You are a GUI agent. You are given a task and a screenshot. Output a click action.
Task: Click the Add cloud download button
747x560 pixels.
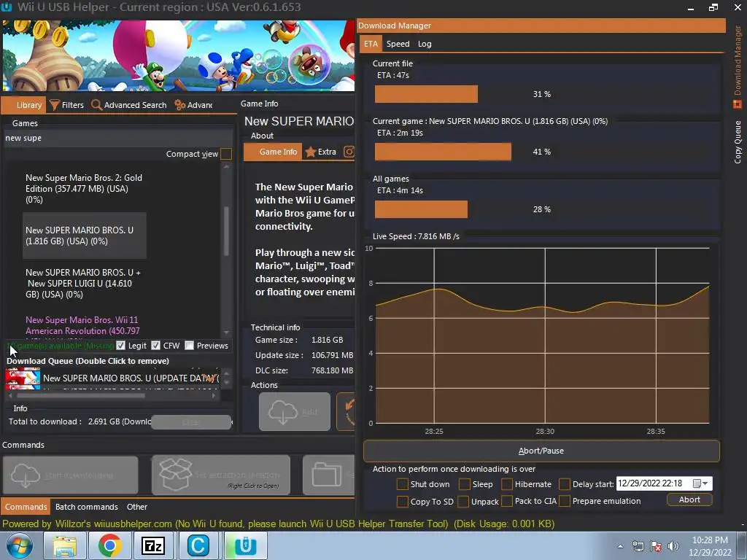pyautogui.click(x=295, y=411)
